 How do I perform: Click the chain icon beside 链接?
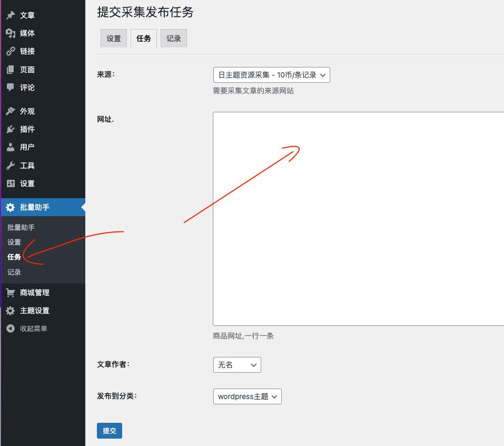[11, 51]
